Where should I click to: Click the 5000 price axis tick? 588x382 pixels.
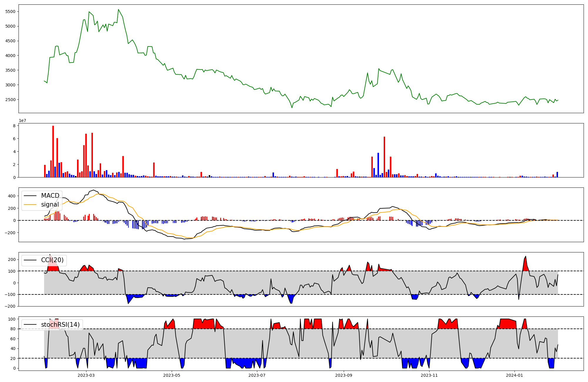click(11, 26)
